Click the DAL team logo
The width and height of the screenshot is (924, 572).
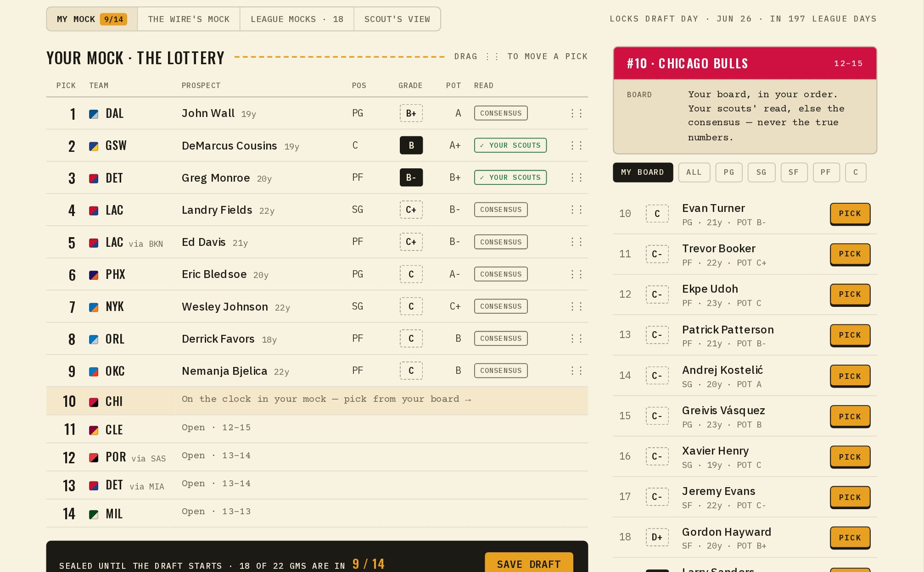pyautogui.click(x=94, y=114)
